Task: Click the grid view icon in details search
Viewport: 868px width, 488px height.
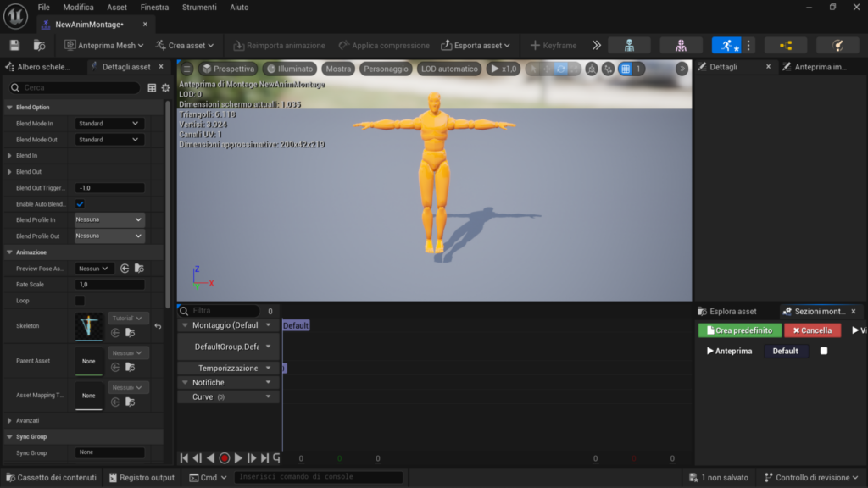Action: tap(152, 88)
